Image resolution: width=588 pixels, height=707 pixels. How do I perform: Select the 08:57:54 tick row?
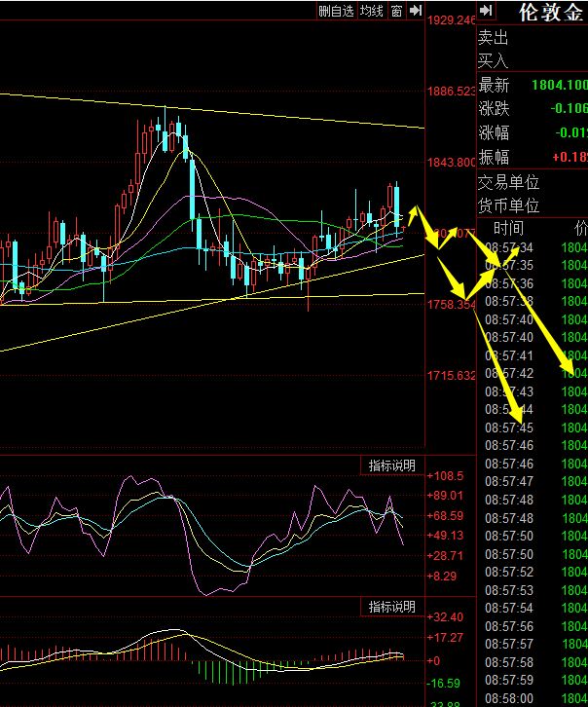click(533, 608)
